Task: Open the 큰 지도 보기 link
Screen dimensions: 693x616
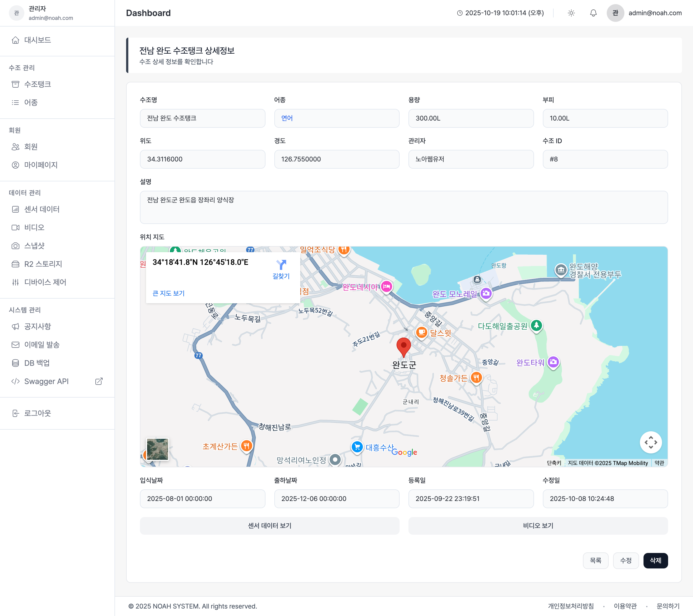Action: 168,293
